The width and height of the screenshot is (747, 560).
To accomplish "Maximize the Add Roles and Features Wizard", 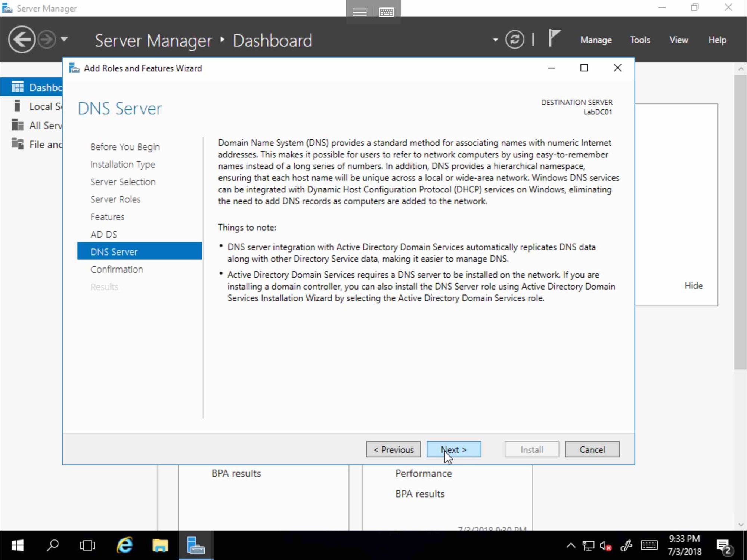I will [x=584, y=68].
